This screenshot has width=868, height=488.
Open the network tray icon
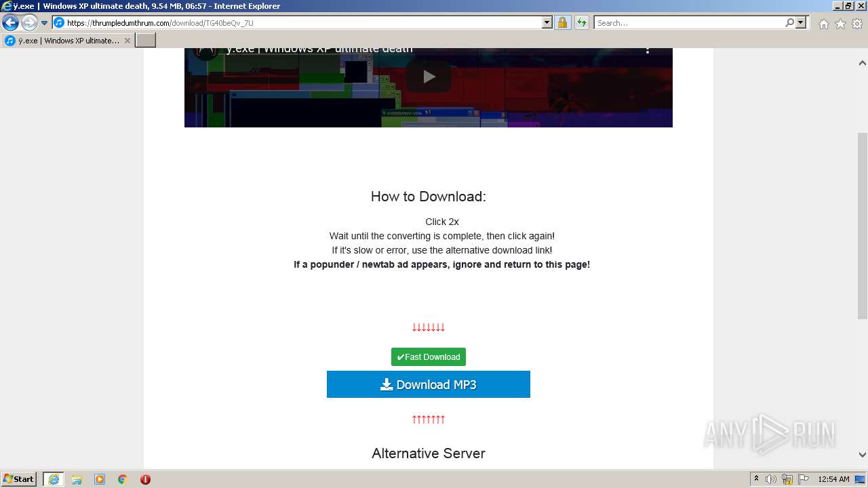pos(787,479)
